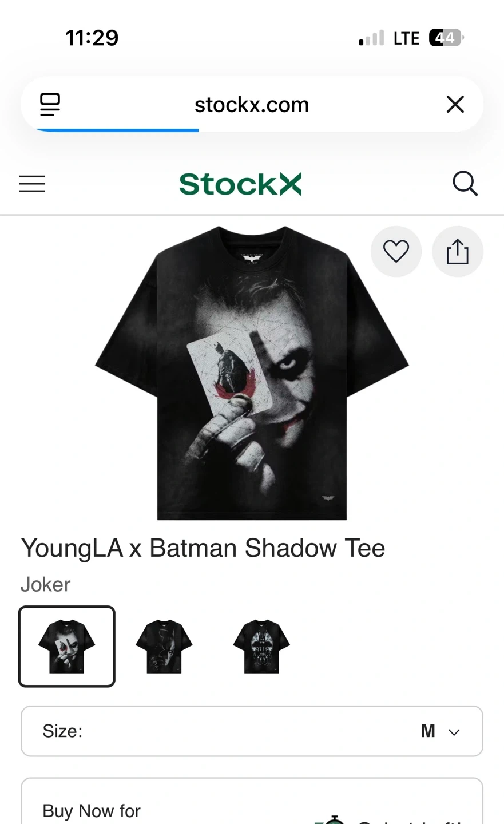Choose the third masked-face tee variant
The width and height of the screenshot is (504, 824).
click(261, 646)
